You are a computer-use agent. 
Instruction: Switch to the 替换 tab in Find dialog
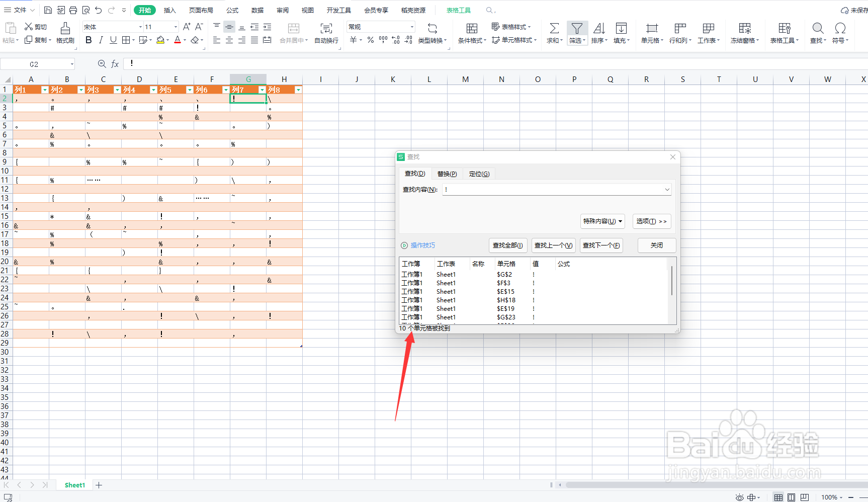coord(447,174)
